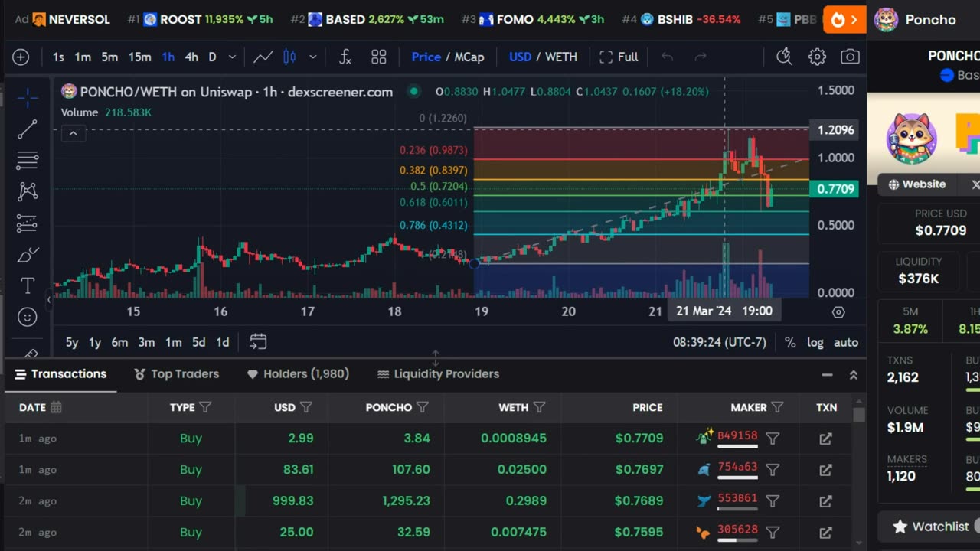Open the USD column filter
980x551 pixels.
click(305, 407)
